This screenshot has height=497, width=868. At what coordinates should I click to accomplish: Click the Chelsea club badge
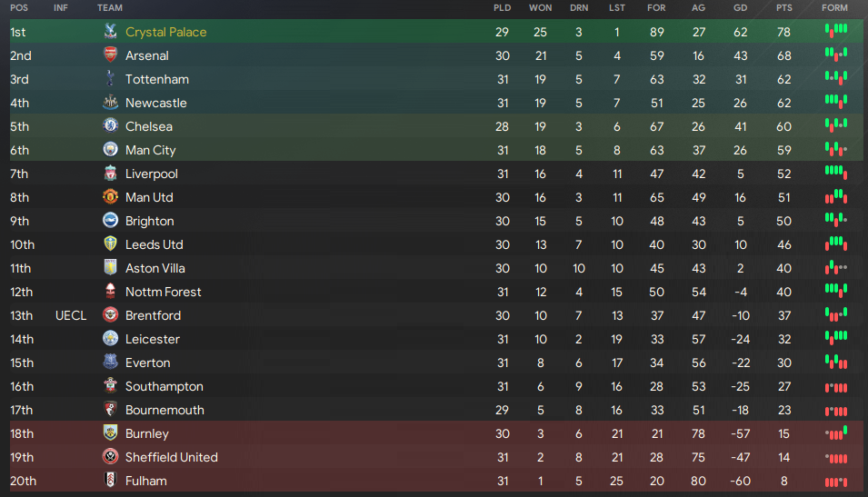click(x=110, y=126)
